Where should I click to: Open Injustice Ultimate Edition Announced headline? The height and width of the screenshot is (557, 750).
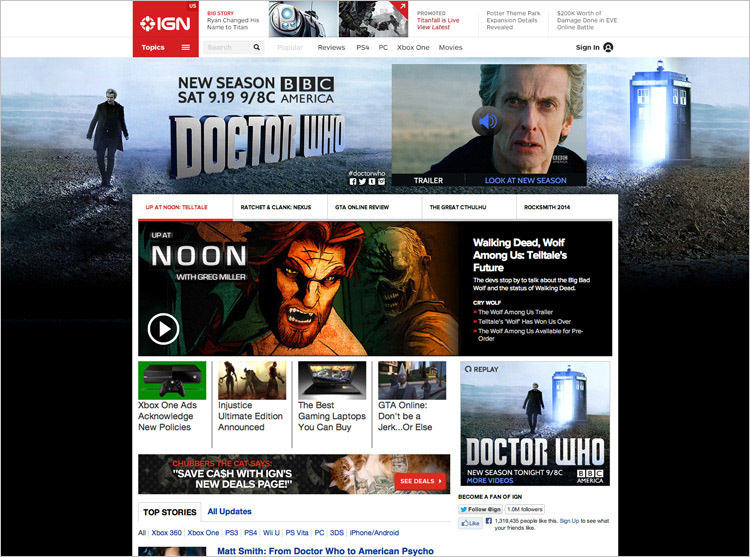coord(250,416)
